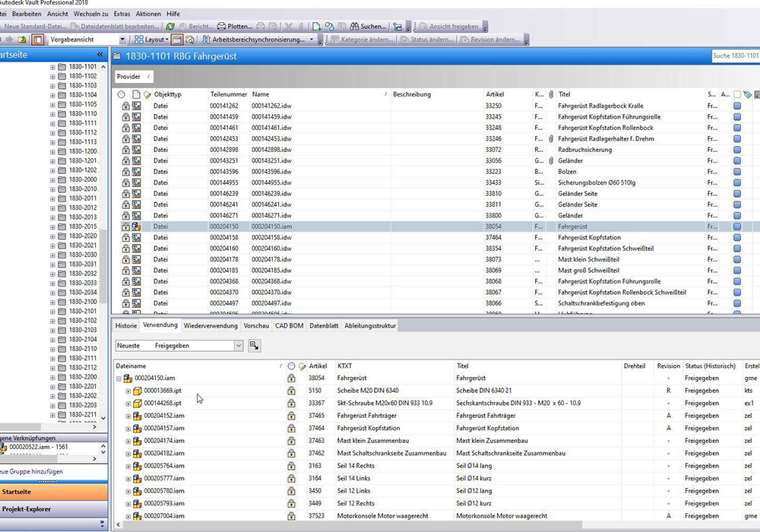Click the paperclip attachment column header
This screenshot has width=760, height=532.
[x=549, y=95]
